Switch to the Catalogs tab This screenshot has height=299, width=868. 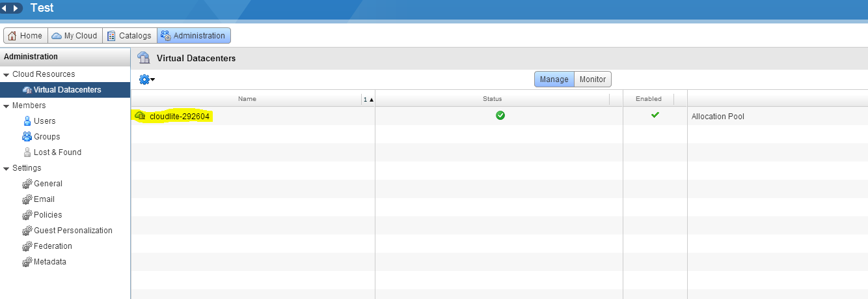coord(129,36)
